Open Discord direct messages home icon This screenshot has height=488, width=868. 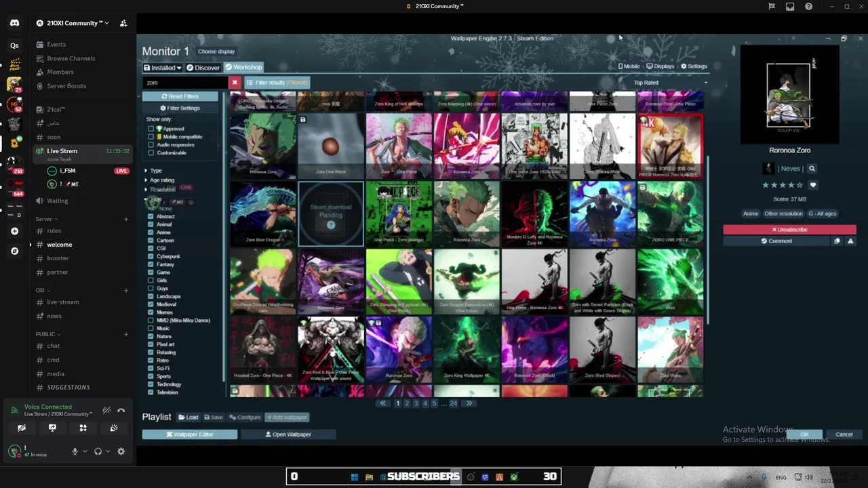pyautogui.click(x=14, y=23)
